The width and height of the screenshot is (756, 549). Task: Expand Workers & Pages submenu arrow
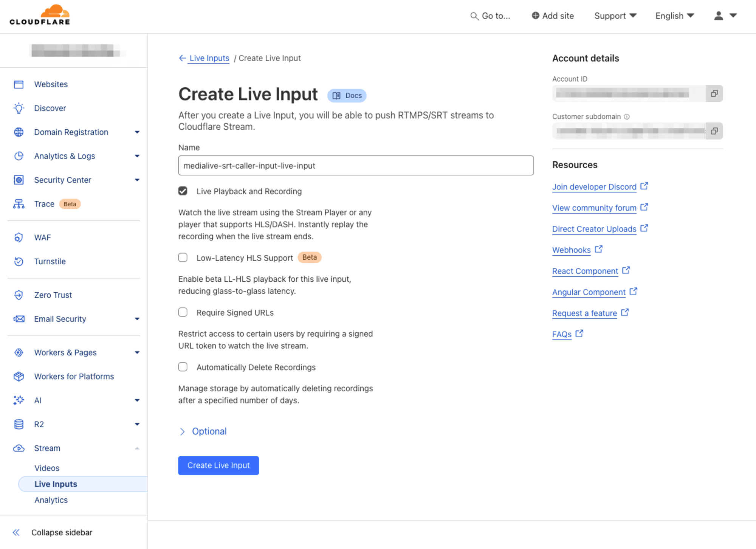pyautogui.click(x=137, y=352)
